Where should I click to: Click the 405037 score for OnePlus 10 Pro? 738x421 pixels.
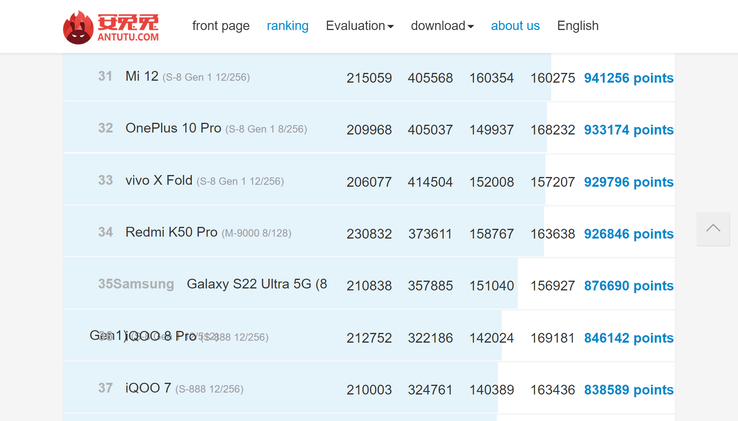pyautogui.click(x=430, y=130)
